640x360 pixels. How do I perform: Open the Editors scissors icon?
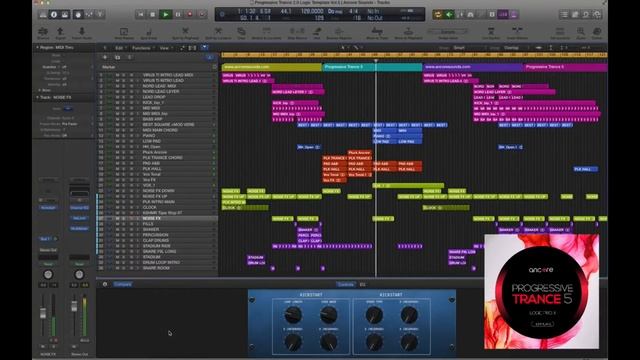(x=100, y=15)
